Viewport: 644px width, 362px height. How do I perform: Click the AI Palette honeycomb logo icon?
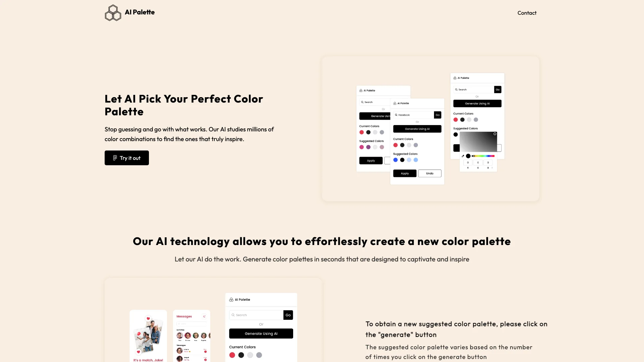click(x=113, y=12)
